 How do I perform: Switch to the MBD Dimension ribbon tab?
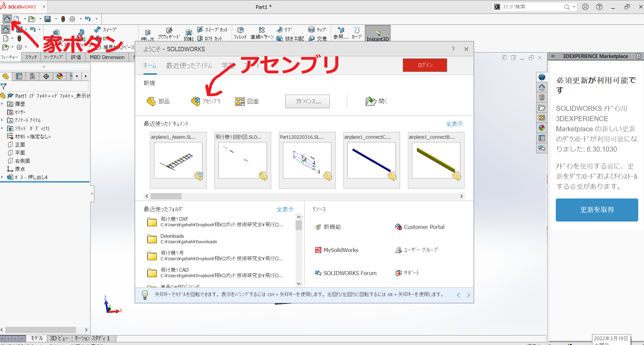(x=107, y=57)
